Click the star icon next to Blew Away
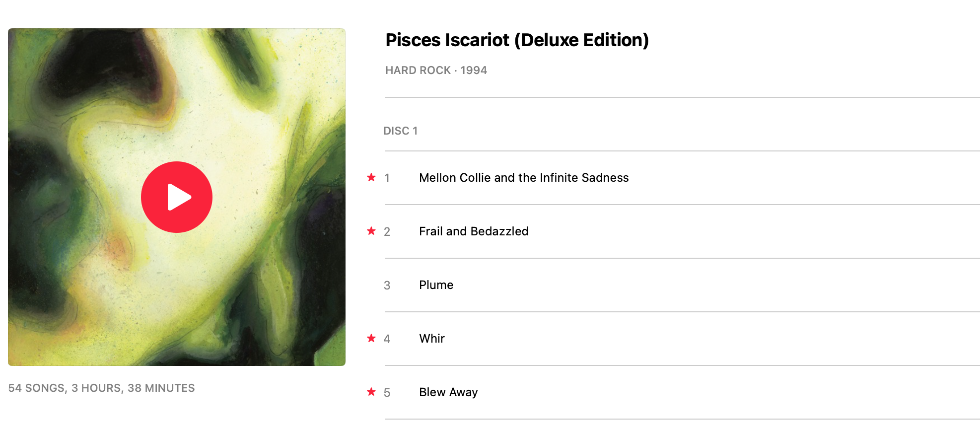 tap(371, 392)
